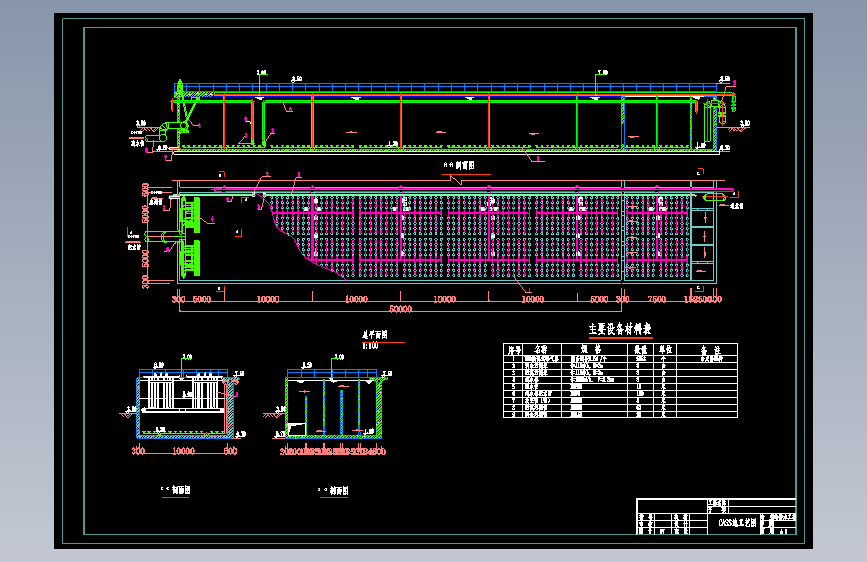Image resolution: width=867 pixels, height=562 pixels.
Task: Select the '10000' width dimension of C-C section
Action: [x=184, y=451]
